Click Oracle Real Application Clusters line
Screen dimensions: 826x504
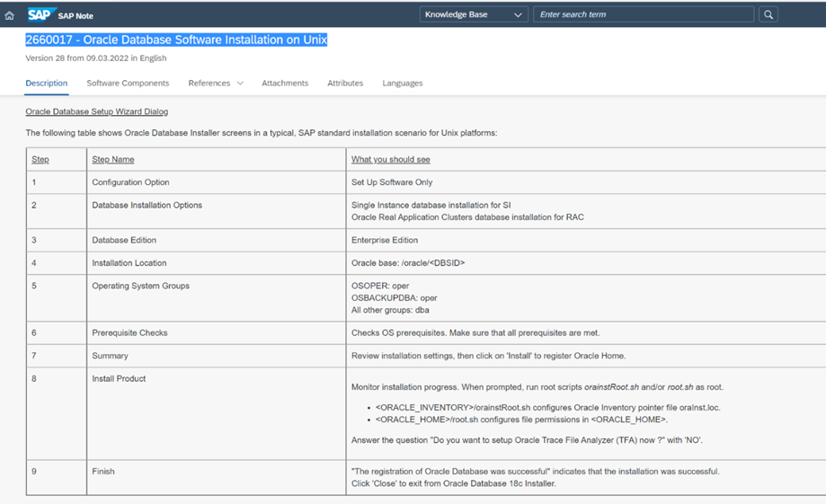[467, 217]
